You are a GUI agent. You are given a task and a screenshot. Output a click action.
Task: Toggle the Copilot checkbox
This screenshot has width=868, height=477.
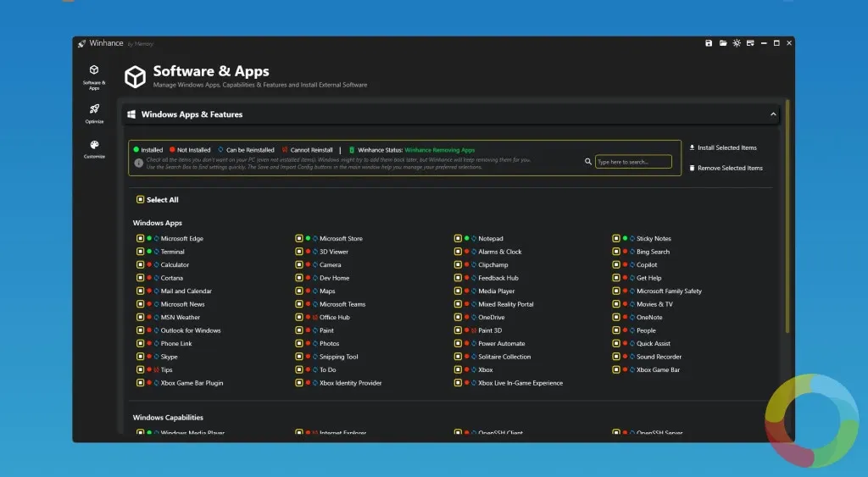616,265
